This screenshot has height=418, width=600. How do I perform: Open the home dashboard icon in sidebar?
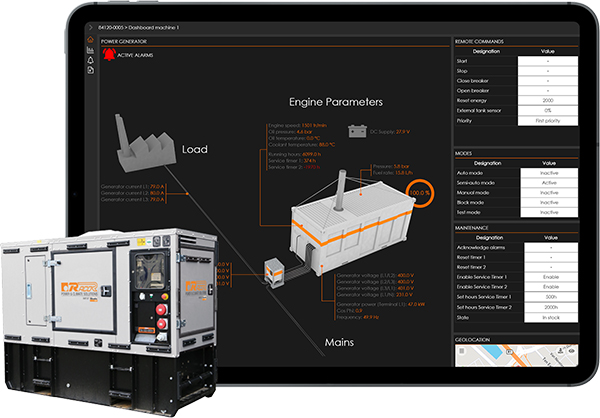click(90, 39)
